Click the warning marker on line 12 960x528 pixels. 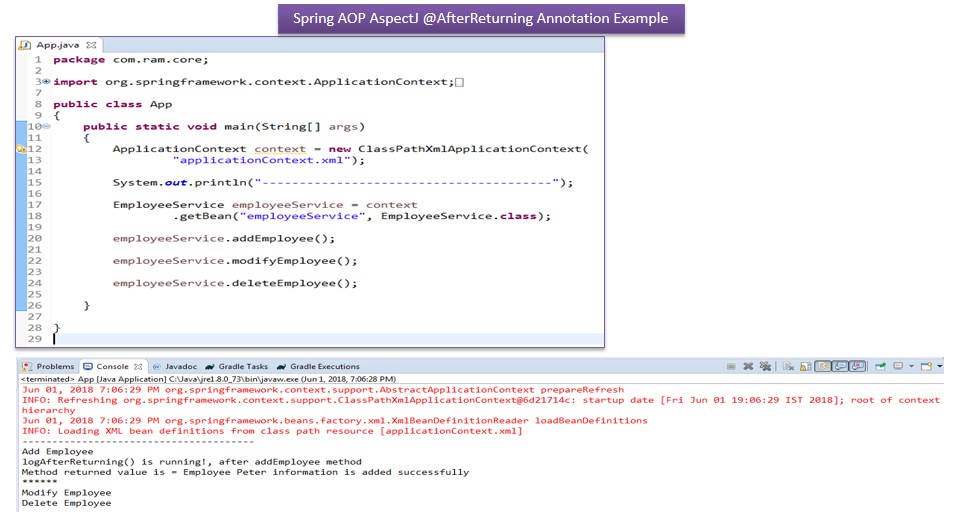[21, 149]
